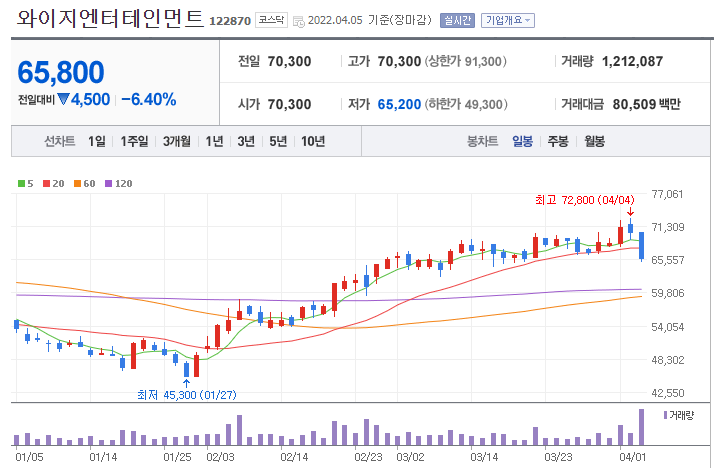Click the 42,550 price axis label
Image resolution: width=714 pixels, height=468 pixels.
[x=668, y=393]
